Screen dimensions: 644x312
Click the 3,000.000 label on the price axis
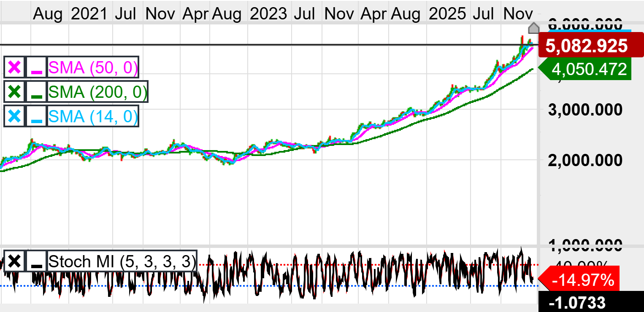click(x=585, y=110)
